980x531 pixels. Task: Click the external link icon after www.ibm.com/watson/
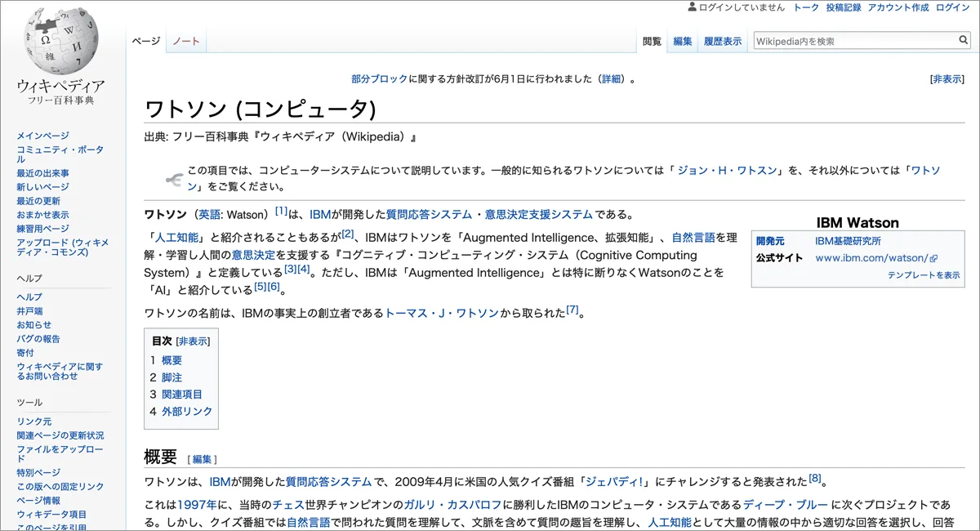point(934,258)
